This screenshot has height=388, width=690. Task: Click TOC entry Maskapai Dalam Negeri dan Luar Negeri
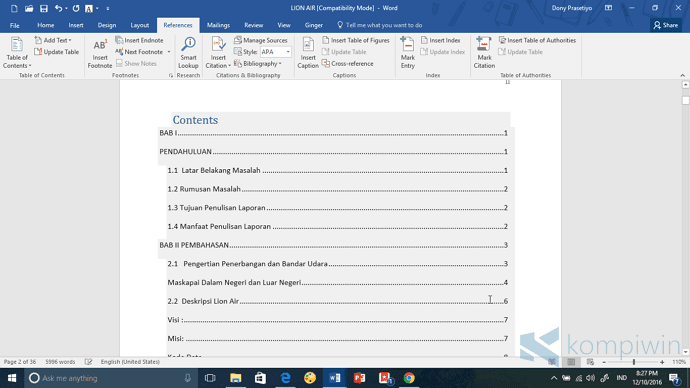337,282
